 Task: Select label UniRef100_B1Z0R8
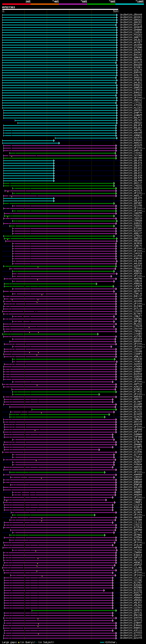[x=131, y=306]
